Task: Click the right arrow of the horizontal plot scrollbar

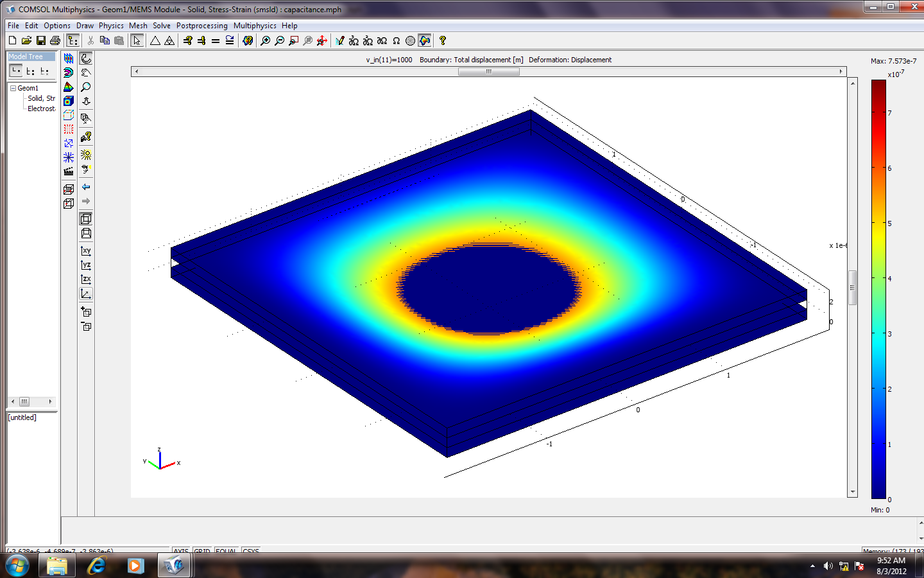Action: click(x=841, y=72)
